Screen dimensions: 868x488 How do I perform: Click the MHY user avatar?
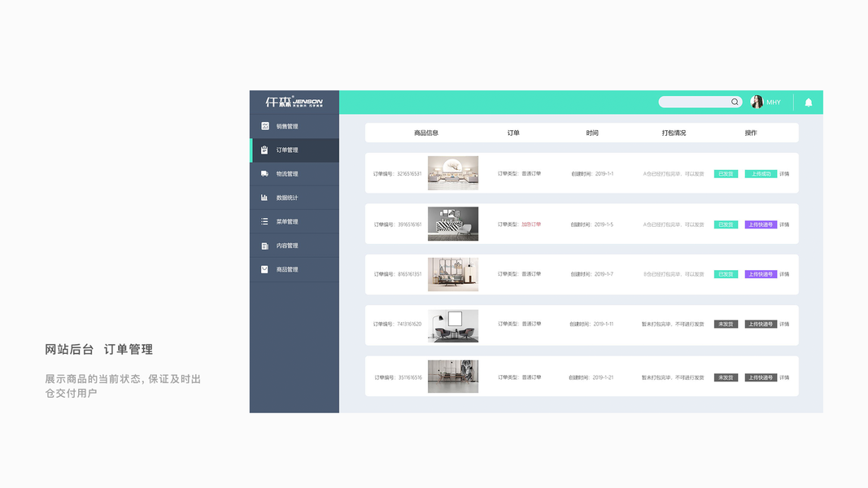[x=757, y=102]
